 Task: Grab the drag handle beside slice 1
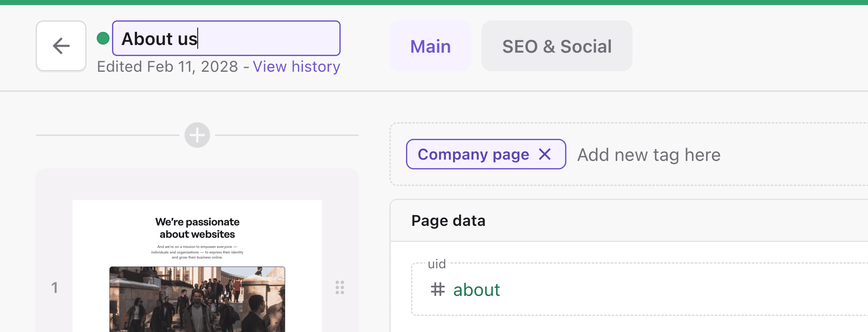339,288
